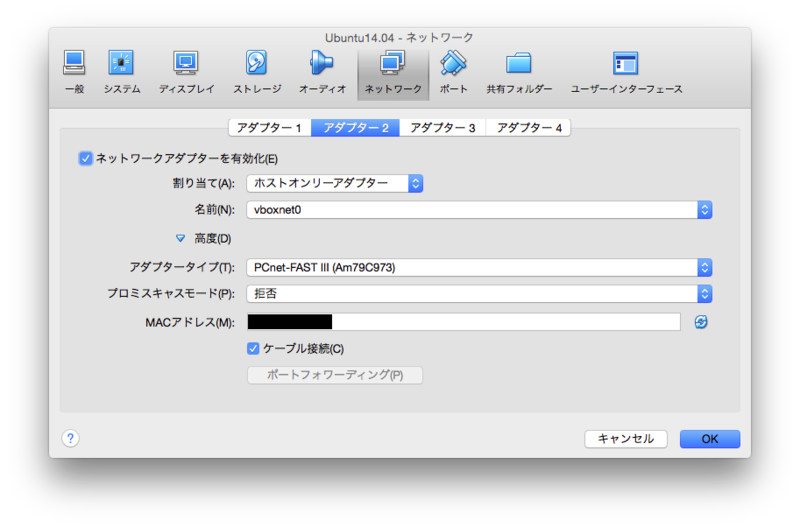
Task: Click the 割り当て(A): label
Action: point(204,183)
